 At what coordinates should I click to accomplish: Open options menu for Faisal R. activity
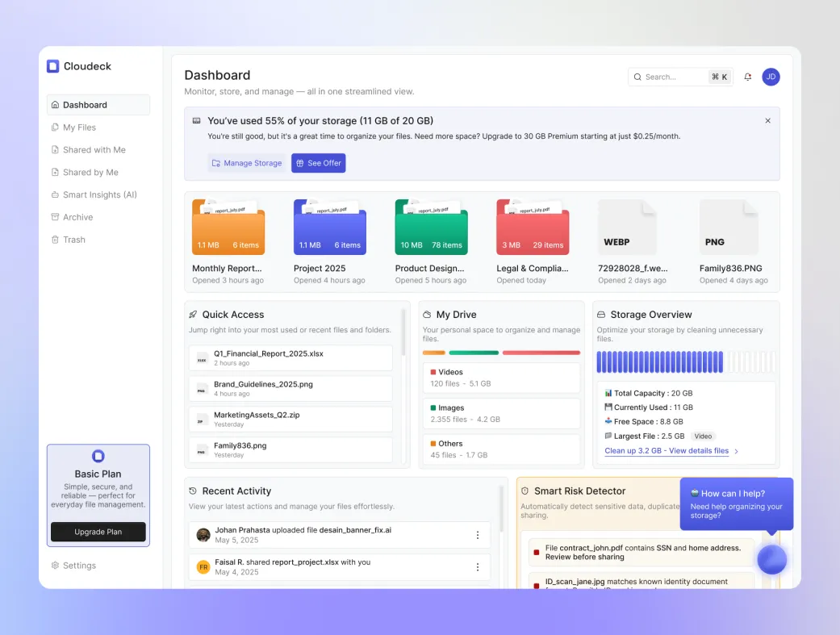click(477, 567)
